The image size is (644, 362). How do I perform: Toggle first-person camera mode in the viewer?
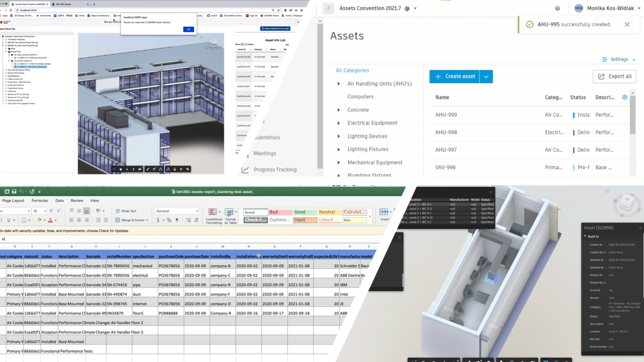tap(133, 169)
